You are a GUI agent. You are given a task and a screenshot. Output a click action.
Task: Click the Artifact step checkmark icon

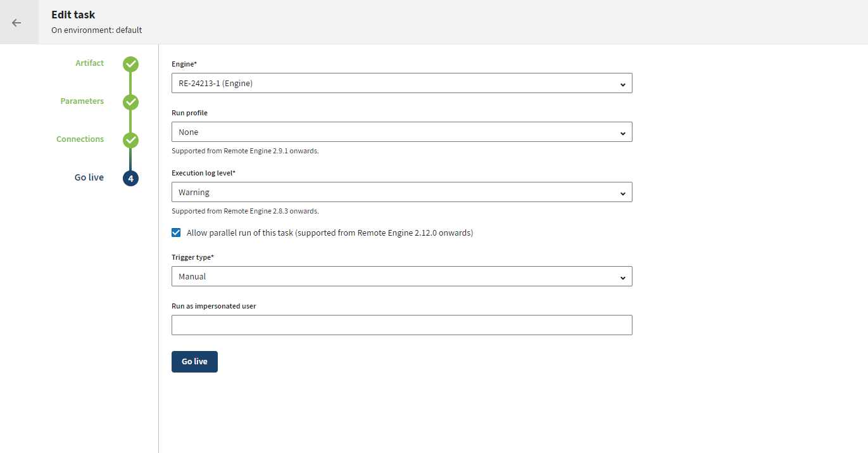pos(130,64)
